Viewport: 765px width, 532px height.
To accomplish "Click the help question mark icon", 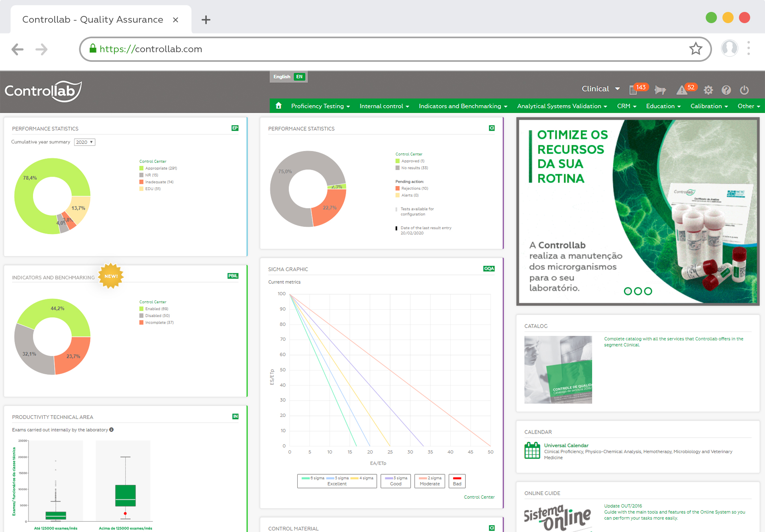I will [726, 90].
